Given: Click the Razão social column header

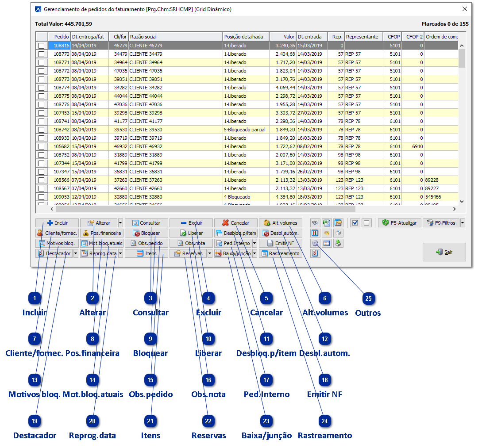Looking at the screenshot, I should coord(175,37).
